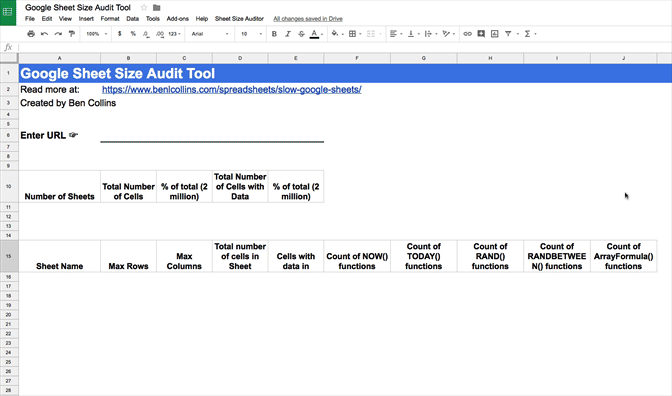This screenshot has height=396, width=672.
Task: Click the select-all corner box
Action: click(9, 58)
